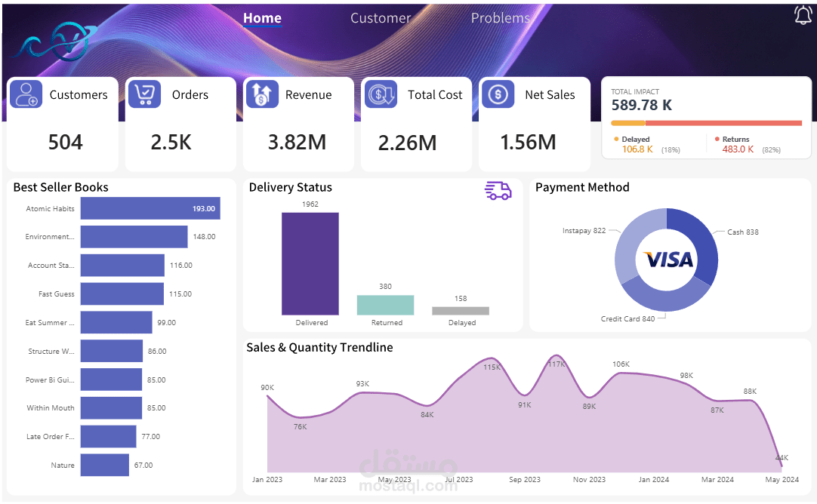This screenshot has height=504, width=817.
Task: Select the Within Mouth bar
Action: click(111, 407)
